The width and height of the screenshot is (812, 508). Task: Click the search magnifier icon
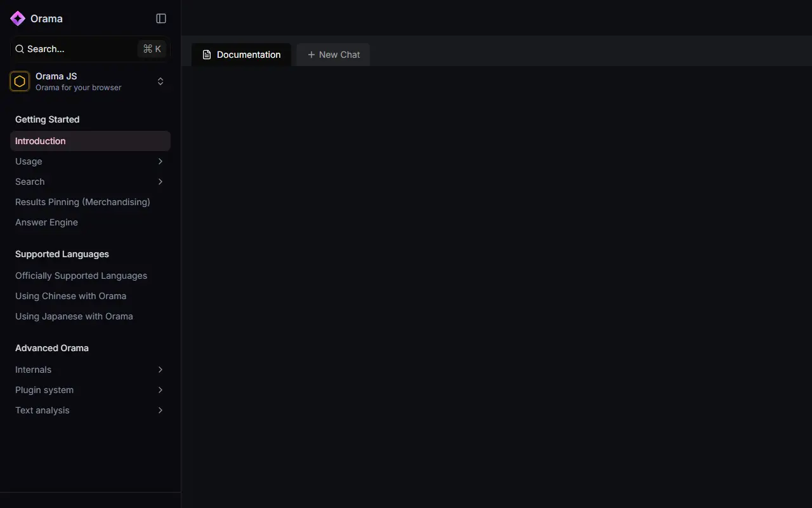click(20, 49)
